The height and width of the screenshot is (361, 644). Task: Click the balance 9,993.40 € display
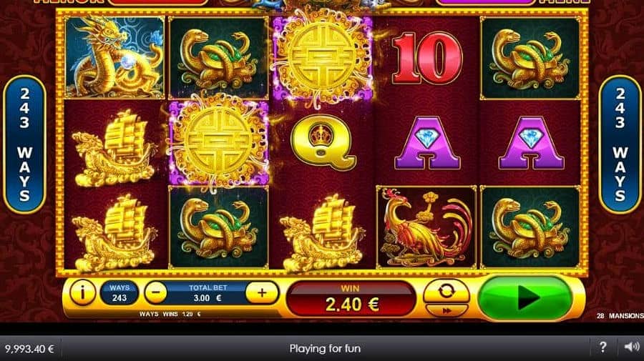(29, 349)
